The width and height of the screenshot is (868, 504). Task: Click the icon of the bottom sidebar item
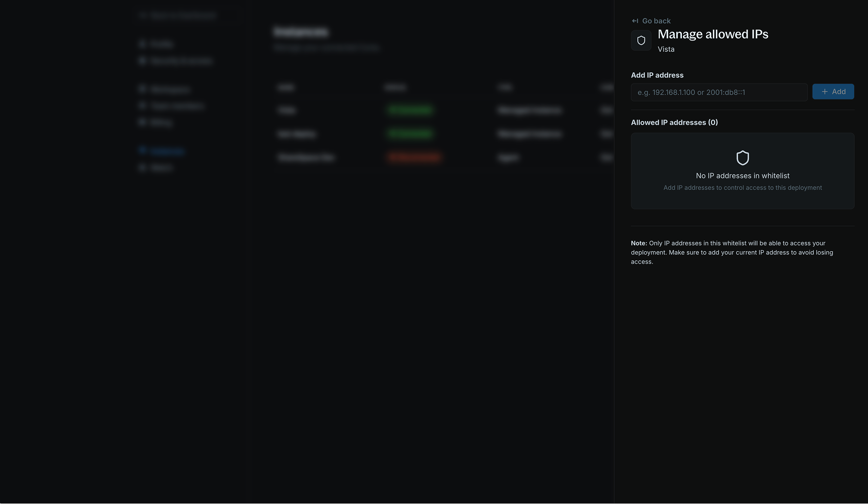point(143,167)
